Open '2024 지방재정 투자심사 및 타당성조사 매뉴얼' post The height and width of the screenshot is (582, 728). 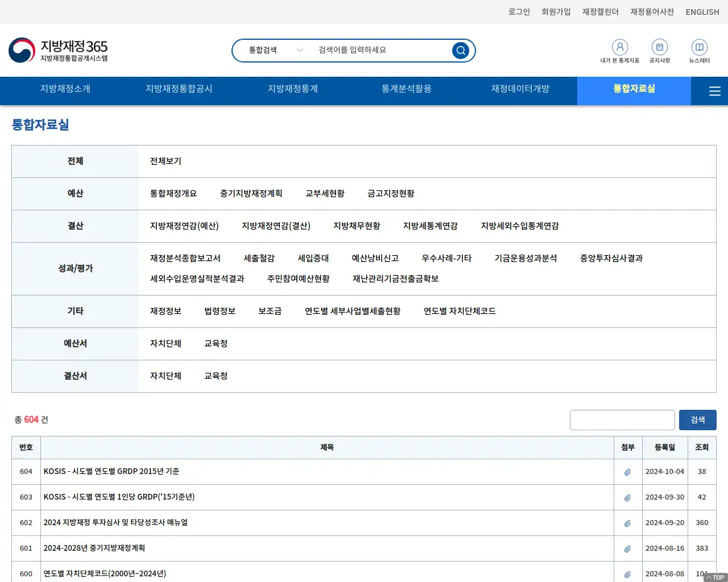tap(115, 523)
